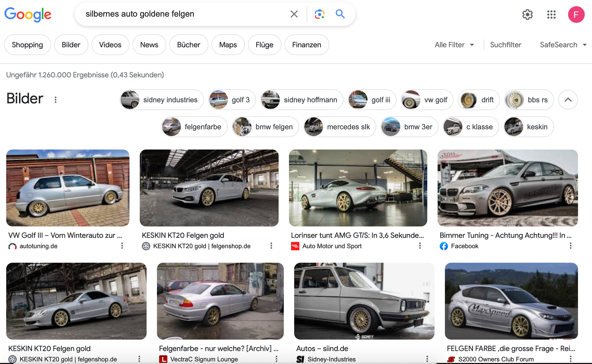Open the Lorinser AMG GT/S image thumbnail
This screenshot has width=592, height=364.
click(x=358, y=188)
